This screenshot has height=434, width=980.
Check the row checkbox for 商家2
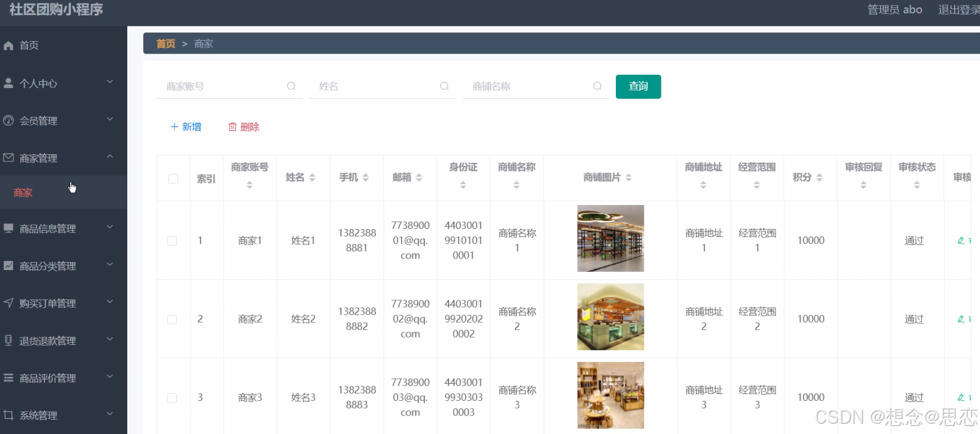tap(172, 319)
